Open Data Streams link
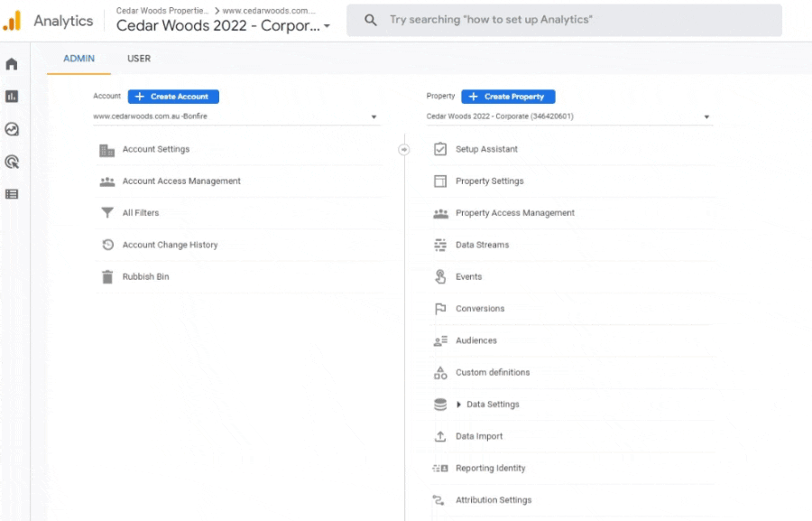The height and width of the screenshot is (521, 812). click(482, 245)
